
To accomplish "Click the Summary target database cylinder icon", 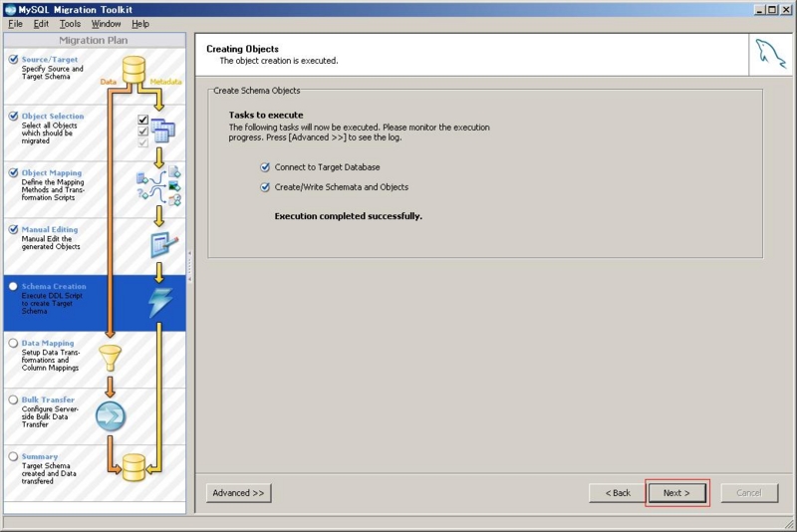I will [x=133, y=467].
